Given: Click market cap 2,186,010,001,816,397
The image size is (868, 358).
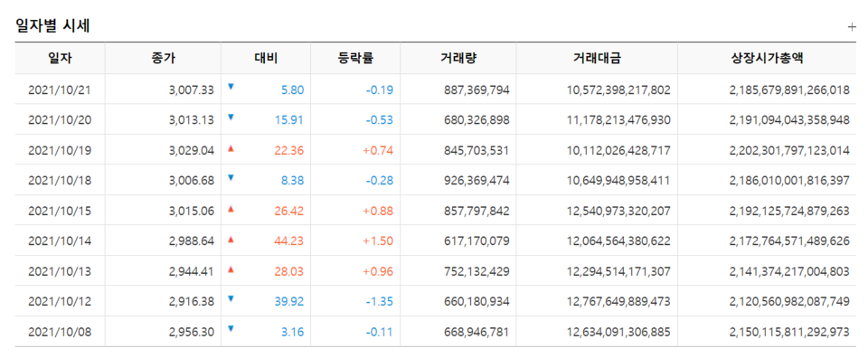Looking at the screenshot, I should click(x=789, y=181).
